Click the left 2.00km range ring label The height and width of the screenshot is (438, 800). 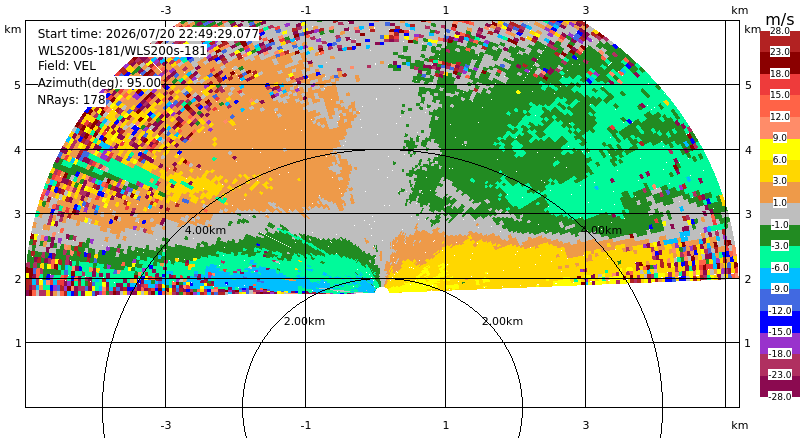tap(305, 321)
